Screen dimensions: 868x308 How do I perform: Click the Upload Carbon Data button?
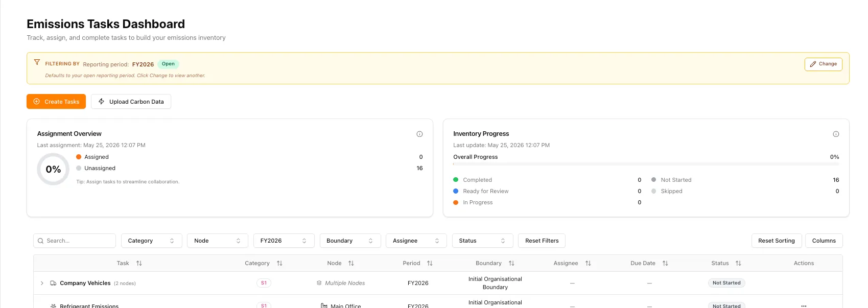(x=131, y=102)
